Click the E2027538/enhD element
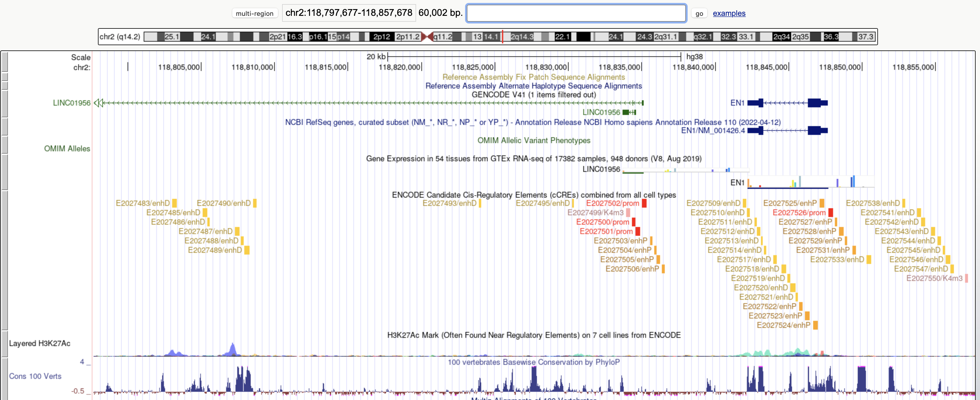Image resolution: width=980 pixels, height=400 pixels. point(903,203)
